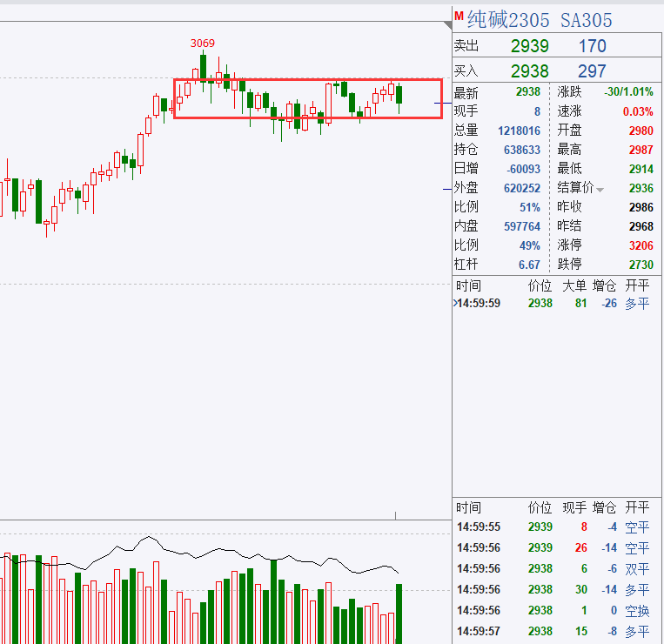Click the 持仓 value 638633

pyautogui.click(x=521, y=150)
